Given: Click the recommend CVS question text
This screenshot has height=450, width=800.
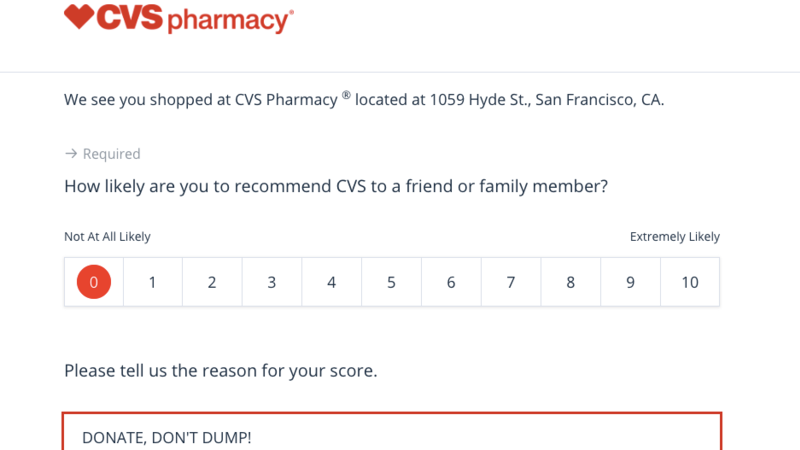Looking at the screenshot, I should tap(337, 186).
